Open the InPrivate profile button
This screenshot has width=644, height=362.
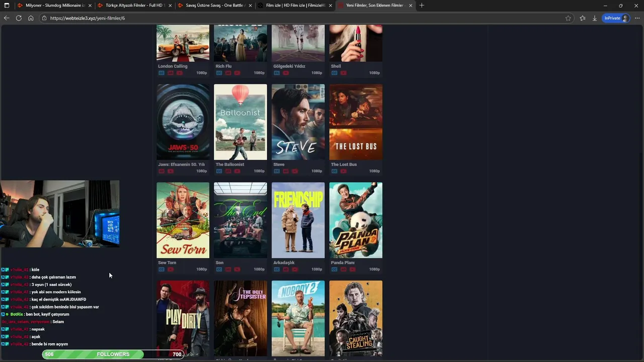(x=616, y=18)
